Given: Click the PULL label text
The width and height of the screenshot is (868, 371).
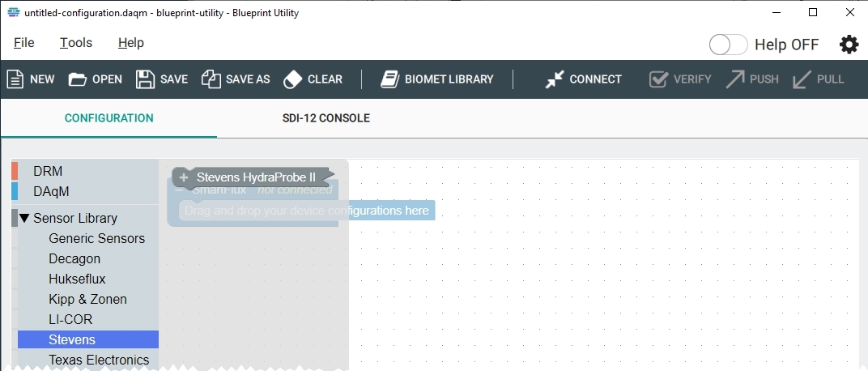Looking at the screenshot, I should [x=831, y=79].
